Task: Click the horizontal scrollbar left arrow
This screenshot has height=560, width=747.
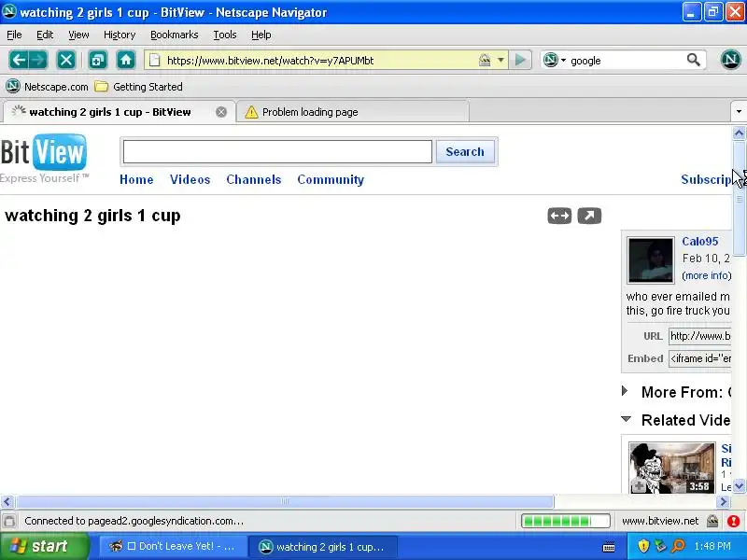Action: (7, 501)
